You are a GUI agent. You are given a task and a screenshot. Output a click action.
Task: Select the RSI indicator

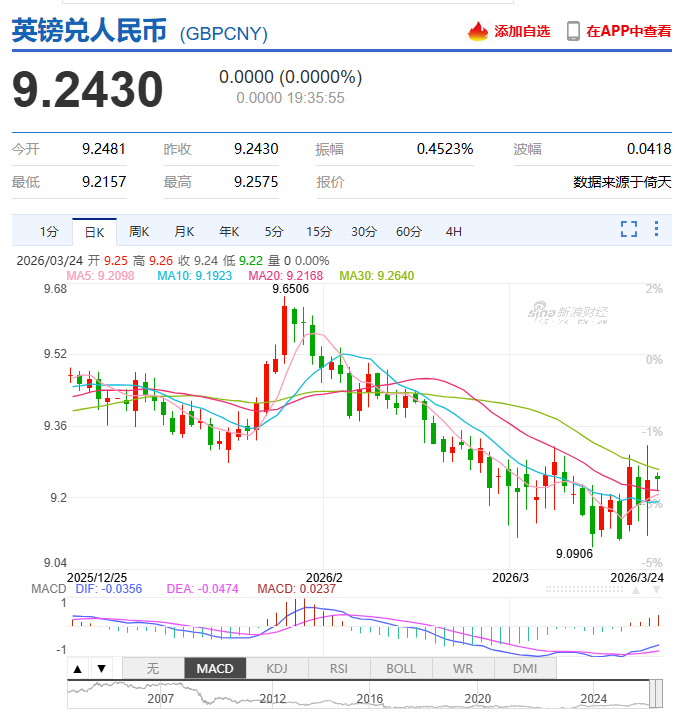339,668
